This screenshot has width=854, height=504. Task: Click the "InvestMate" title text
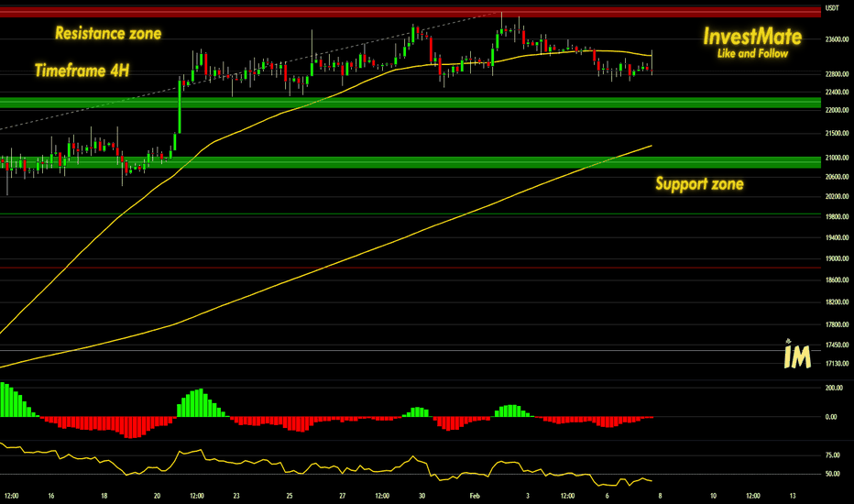click(752, 37)
